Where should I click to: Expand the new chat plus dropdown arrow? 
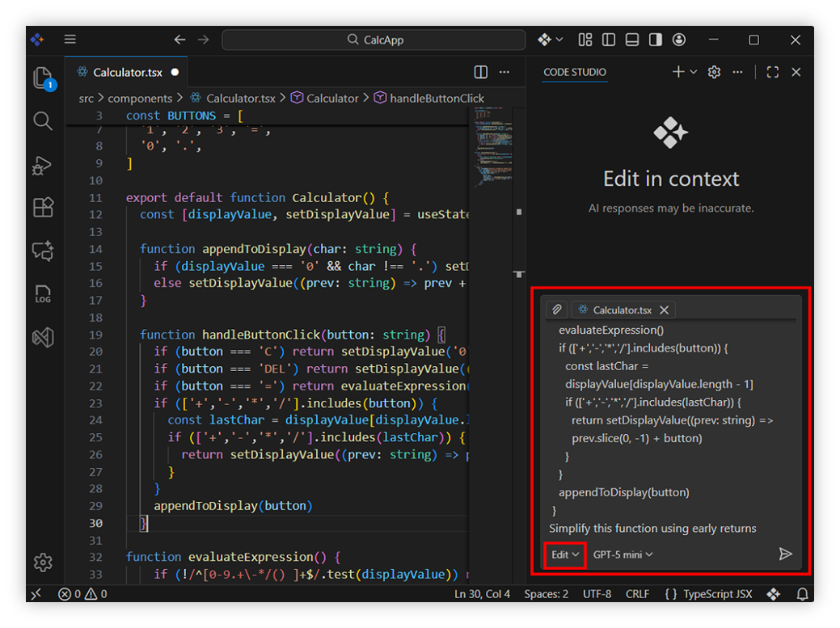(x=694, y=72)
